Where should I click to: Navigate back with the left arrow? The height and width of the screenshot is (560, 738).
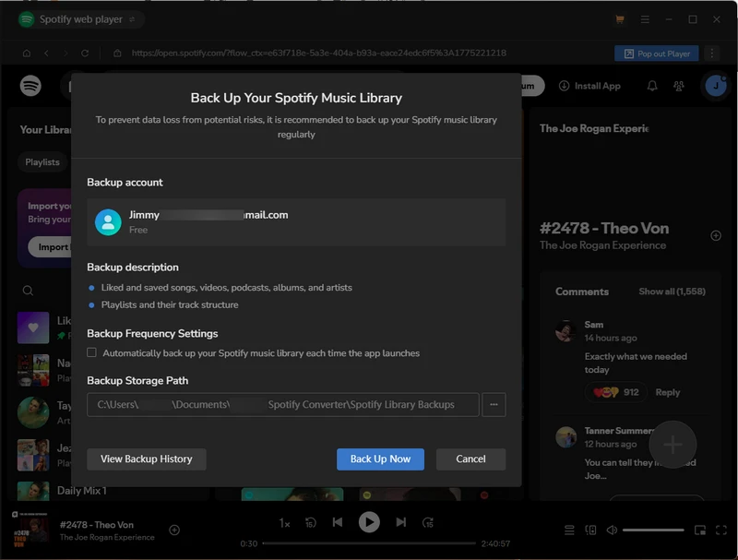(x=46, y=54)
